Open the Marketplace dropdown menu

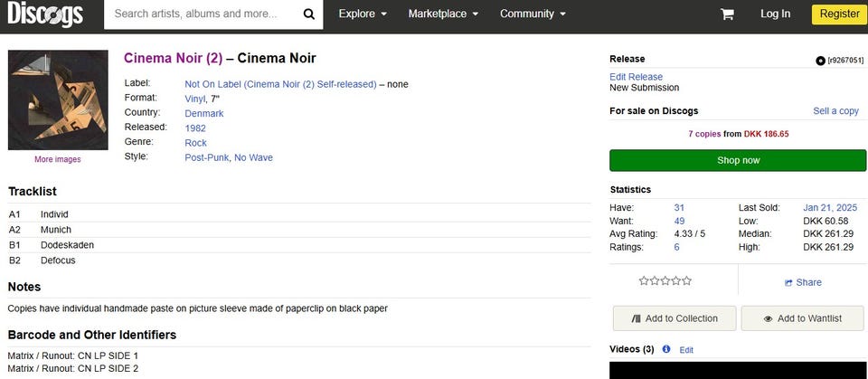point(443,14)
